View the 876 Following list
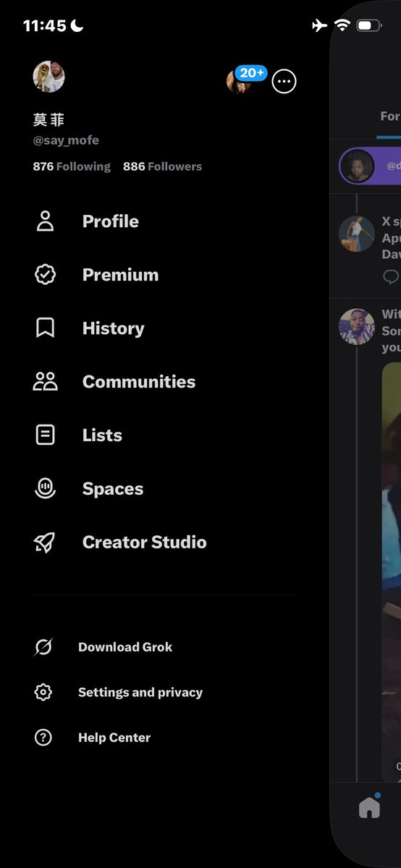The image size is (401, 868). pyautogui.click(x=72, y=166)
